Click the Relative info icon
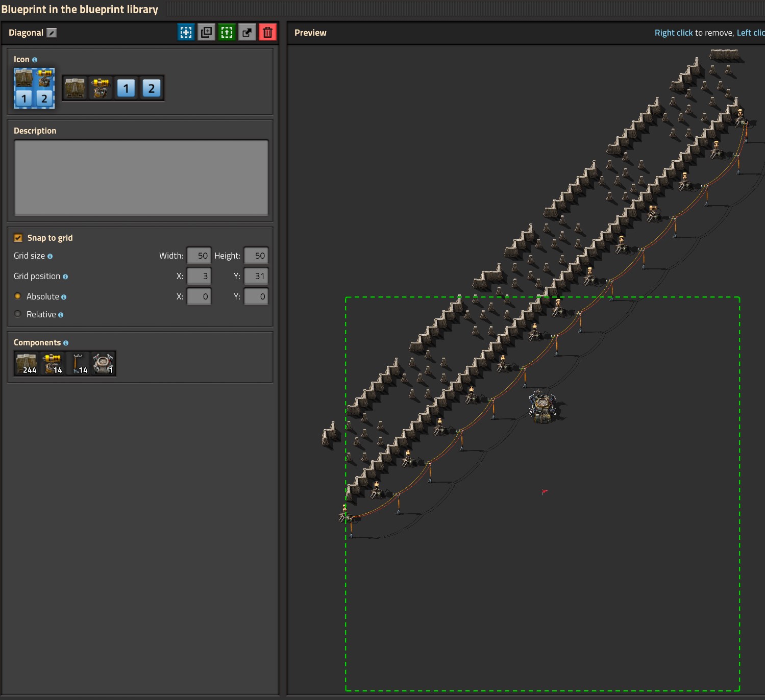The image size is (765, 700). point(61,315)
